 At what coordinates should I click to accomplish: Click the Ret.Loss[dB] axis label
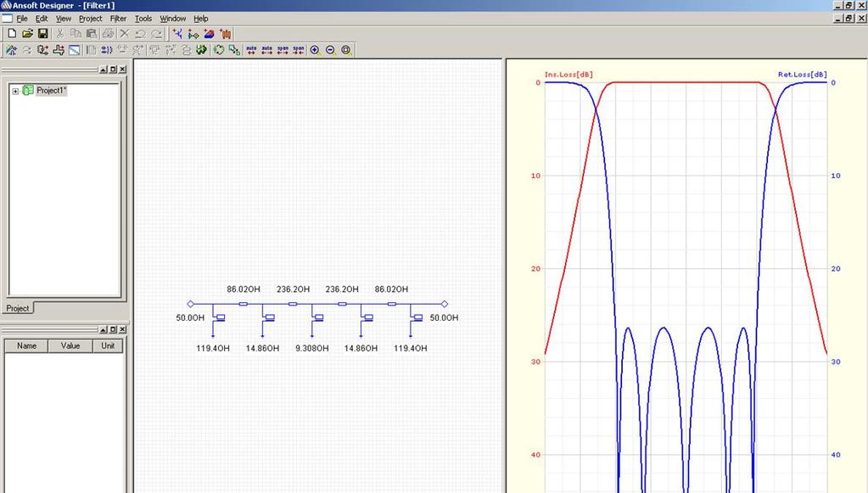802,75
